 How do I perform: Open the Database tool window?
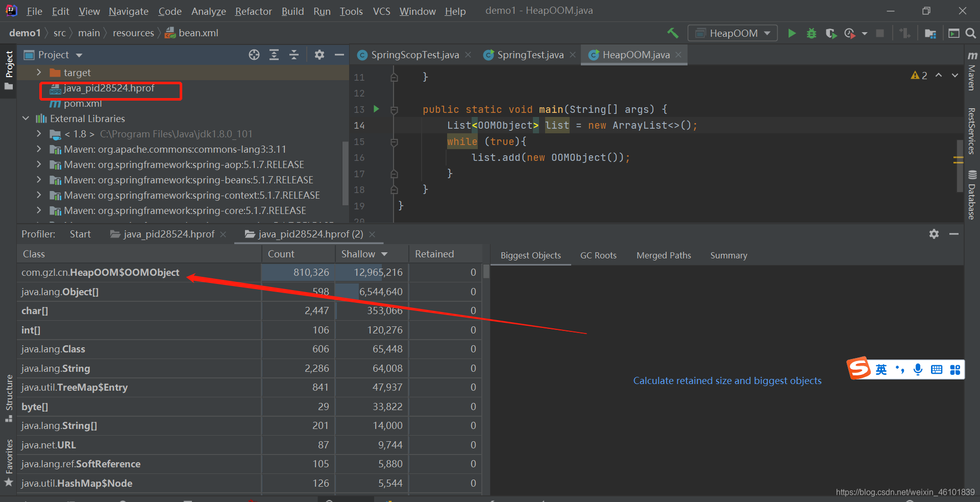972,195
